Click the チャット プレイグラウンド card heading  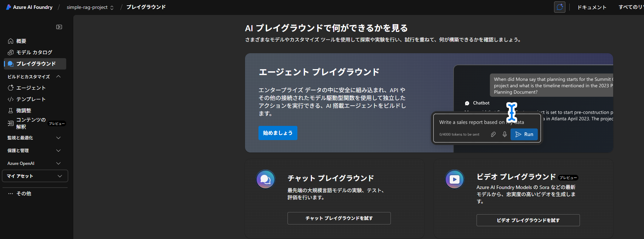[331, 178]
